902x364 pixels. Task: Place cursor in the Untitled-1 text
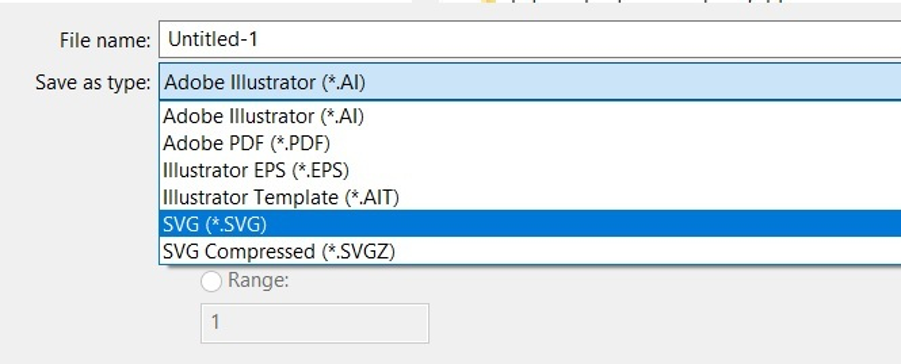click(213, 40)
